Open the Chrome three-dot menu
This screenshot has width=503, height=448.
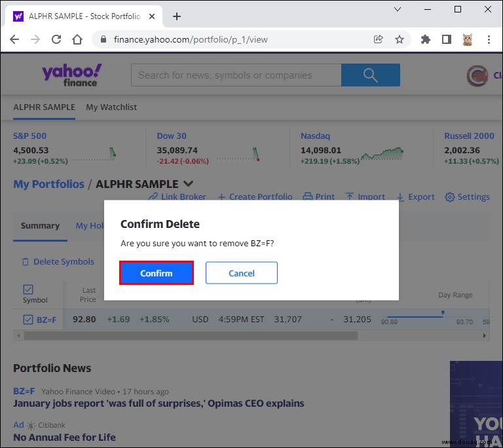pyautogui.click(x=489, y=39)
